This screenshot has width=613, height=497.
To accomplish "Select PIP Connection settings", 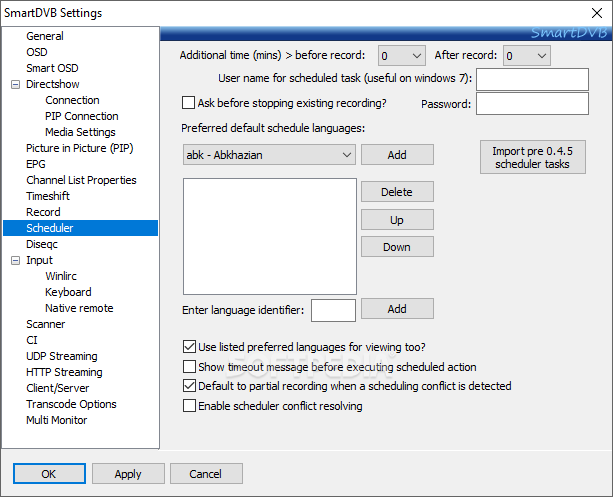I will pos(82,116).
